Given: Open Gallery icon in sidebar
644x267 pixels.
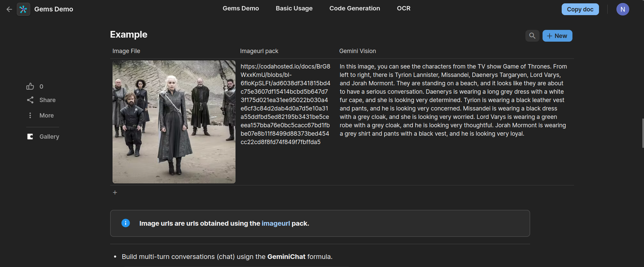Looking at the screenshot, I should click(30, 137).
